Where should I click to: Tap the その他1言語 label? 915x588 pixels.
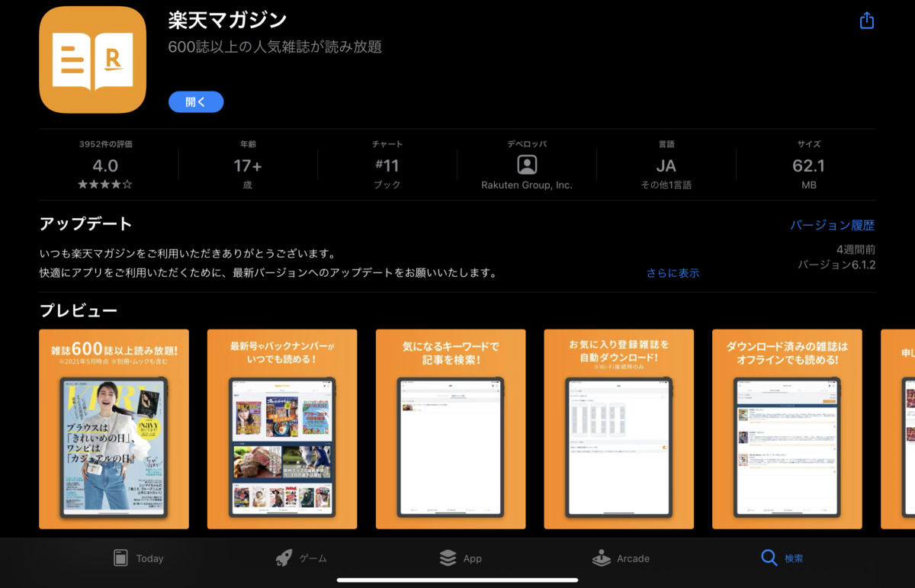[x=666, y=185]
